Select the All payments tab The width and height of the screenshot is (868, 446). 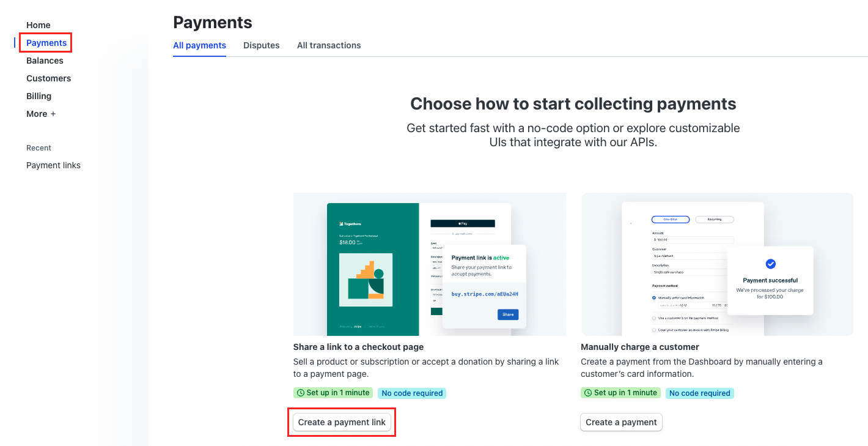point(199,45)
